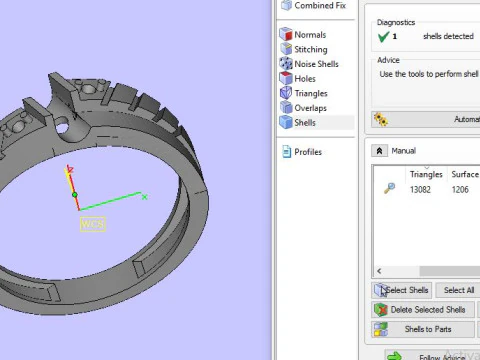Run the Automatic shell fix
Screen dimensions: 480x360
[x=426, y=119]
